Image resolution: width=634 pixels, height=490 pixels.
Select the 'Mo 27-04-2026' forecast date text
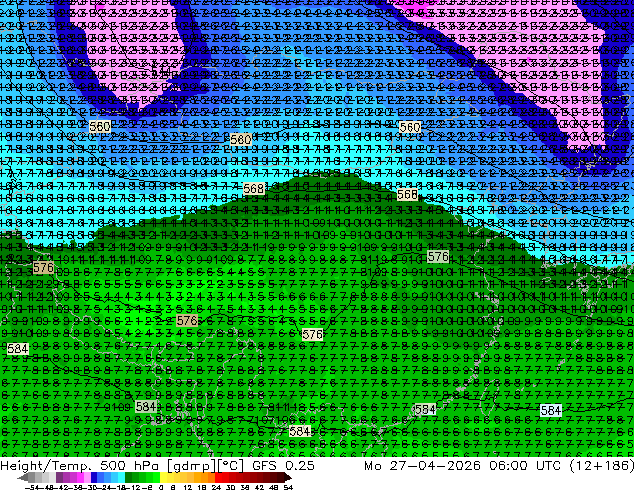click(422, 465)
